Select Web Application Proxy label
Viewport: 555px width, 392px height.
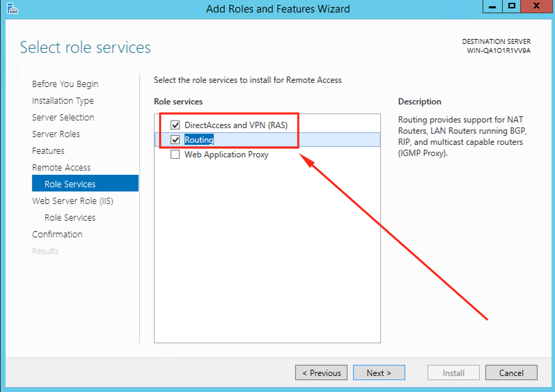pyautogui.click(x=226, y=155)
